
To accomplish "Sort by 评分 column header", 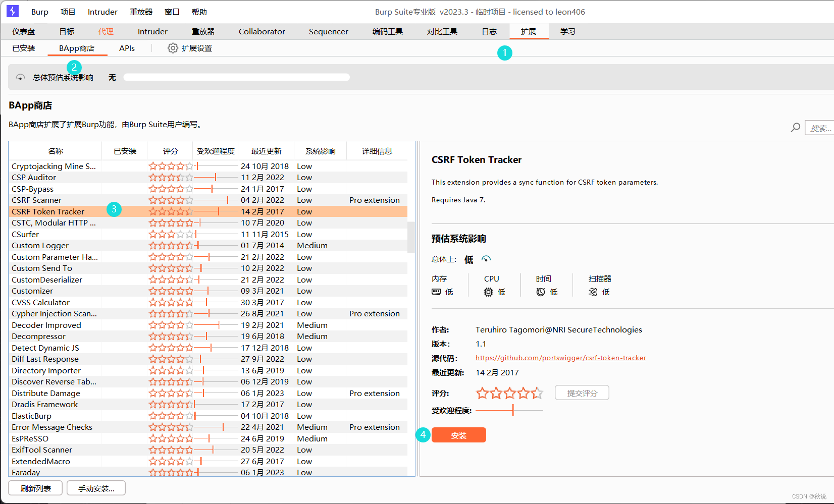I will [170, 151].
